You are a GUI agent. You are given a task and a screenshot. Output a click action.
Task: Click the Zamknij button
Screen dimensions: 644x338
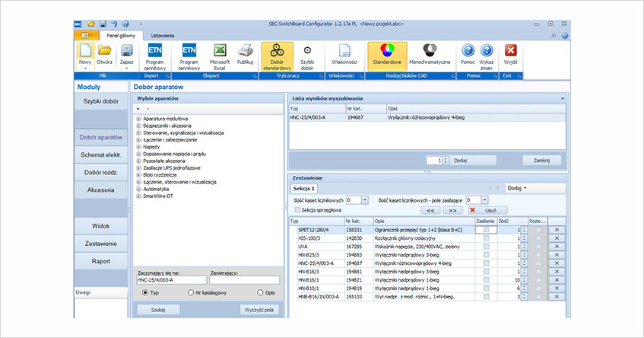pos(541,161)
